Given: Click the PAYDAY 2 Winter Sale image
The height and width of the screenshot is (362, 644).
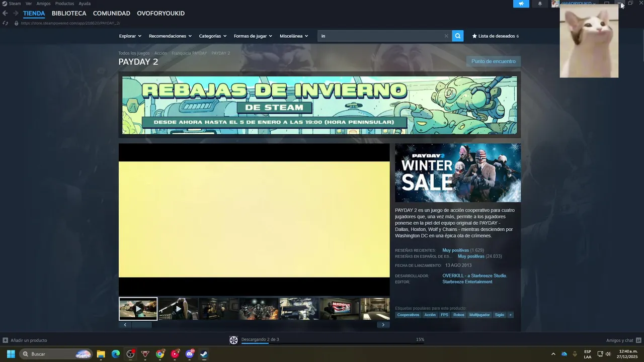Looking at the screenshot, I should (x=458, y=173).
